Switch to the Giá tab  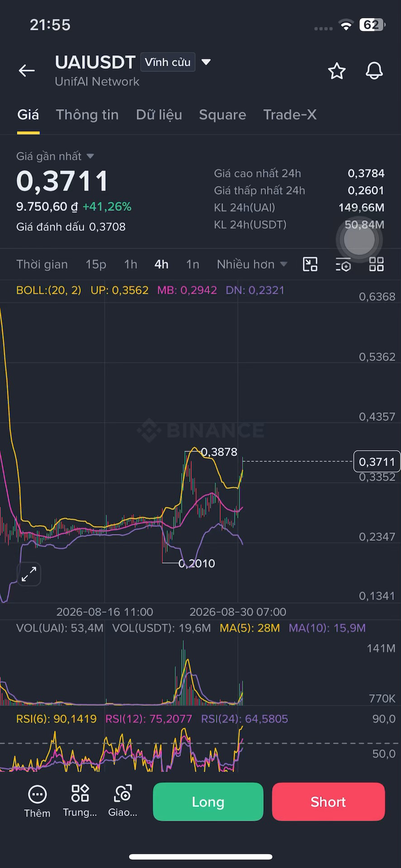28,115
